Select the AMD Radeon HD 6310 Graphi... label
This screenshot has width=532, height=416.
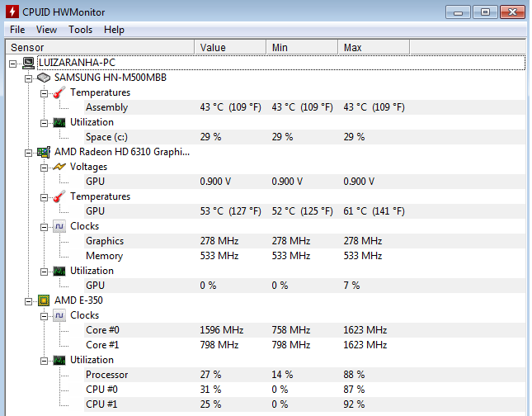click(x=122, y=152)
